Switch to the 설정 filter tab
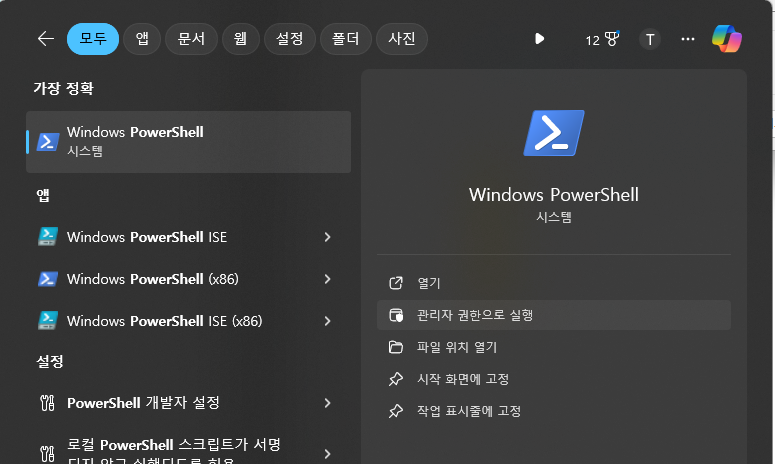 tap(290, 39)
